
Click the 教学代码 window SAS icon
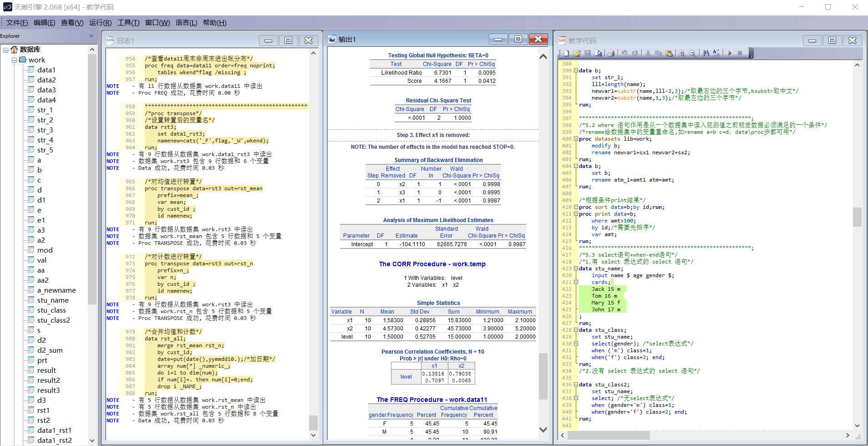click(563, 40)
